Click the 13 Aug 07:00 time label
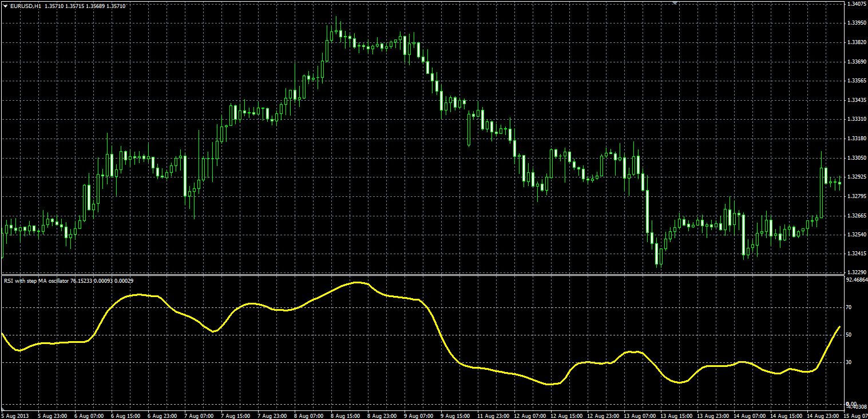This screenshot has width=868, height=419. point(641,415)
